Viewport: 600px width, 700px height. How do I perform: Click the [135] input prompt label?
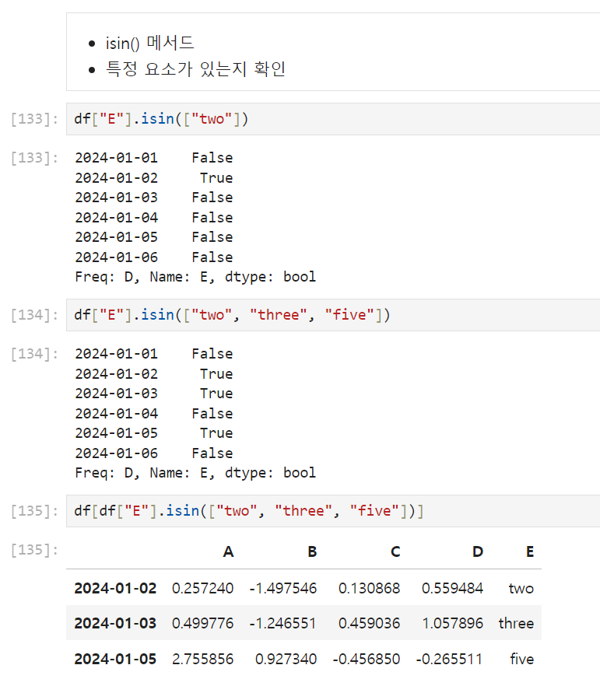[34, 511]
